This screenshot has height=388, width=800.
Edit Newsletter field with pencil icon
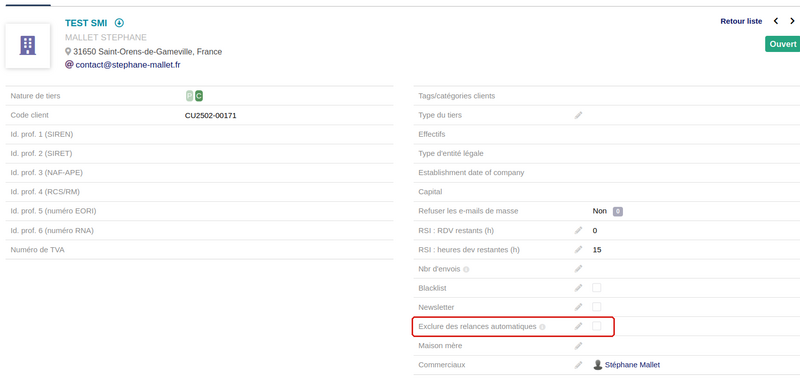(x=578, y=307)
